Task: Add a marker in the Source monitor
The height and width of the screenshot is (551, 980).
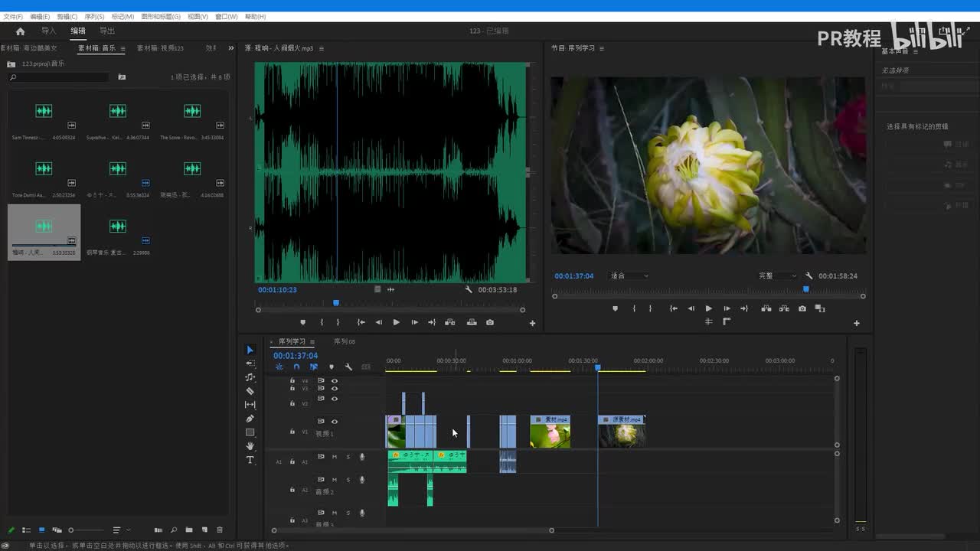Action: tap(302, 322)
